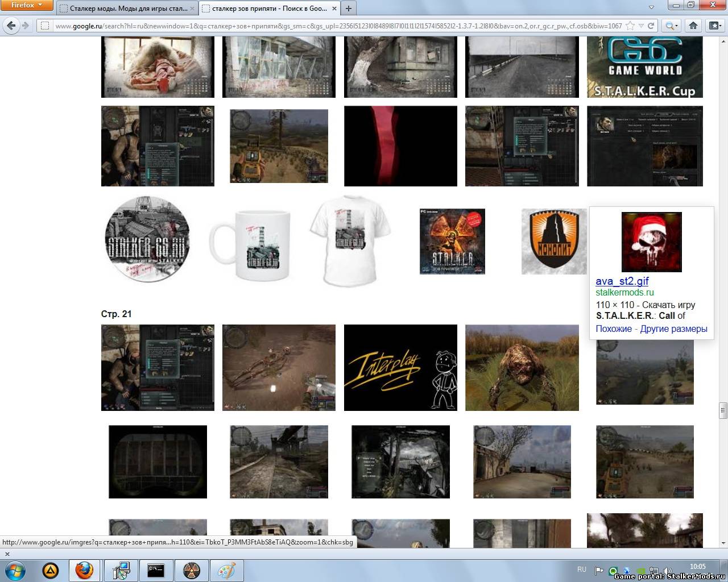The width and height of the screenshot is (728, 582).
Task: Click the RU language indicator
Action: click(582, 569)
